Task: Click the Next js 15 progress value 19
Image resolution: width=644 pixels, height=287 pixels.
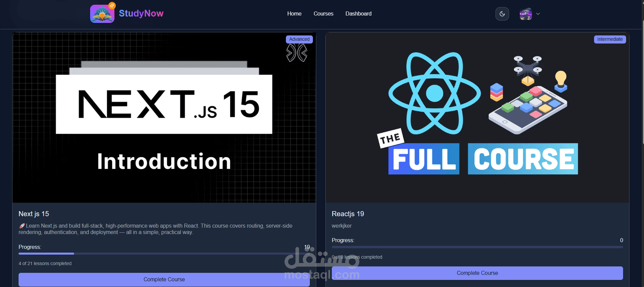Action: pyautogui.click(x=307, y=247)
